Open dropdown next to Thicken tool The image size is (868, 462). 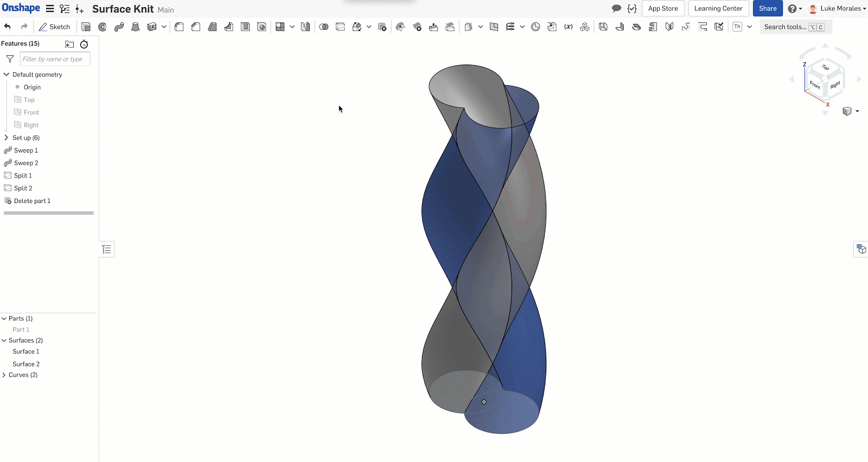(164, 27)
